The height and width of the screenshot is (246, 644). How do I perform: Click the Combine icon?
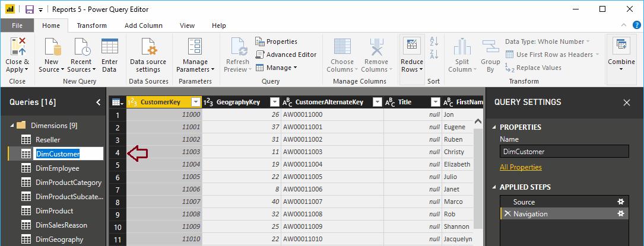coord(621,46)
